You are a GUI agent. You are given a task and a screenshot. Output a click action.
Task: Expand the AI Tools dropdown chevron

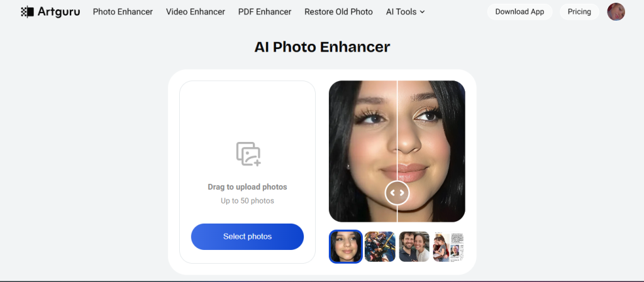tap(422, 13)
